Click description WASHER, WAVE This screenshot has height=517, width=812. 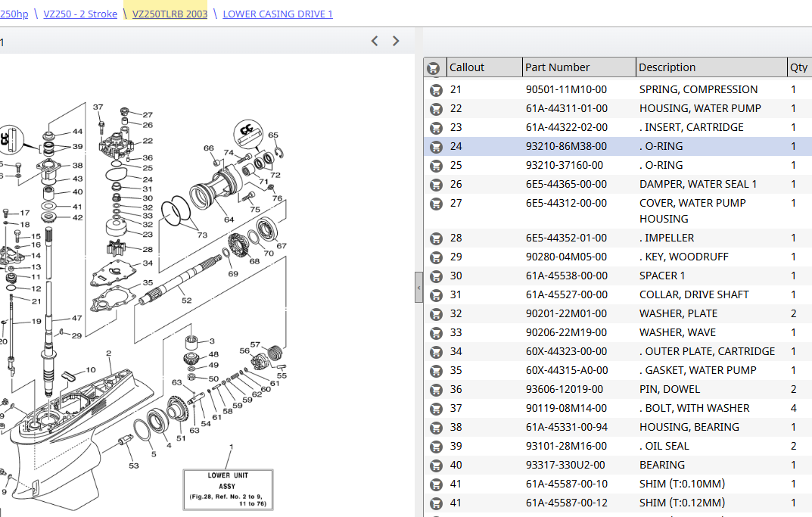[677, 332]
